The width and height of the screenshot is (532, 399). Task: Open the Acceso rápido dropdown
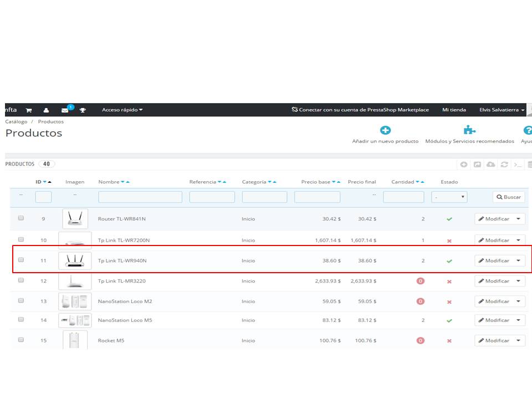point(122,110)
